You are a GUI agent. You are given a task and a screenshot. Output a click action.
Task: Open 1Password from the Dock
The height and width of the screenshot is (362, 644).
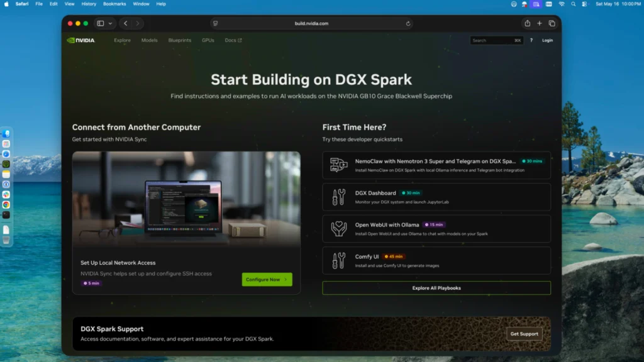click(x=6, y=184)
